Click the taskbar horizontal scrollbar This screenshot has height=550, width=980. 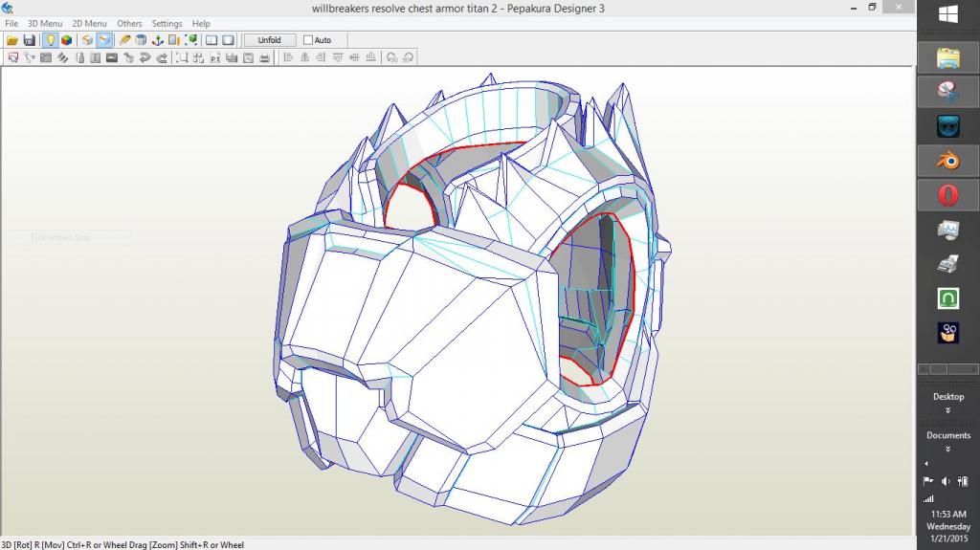coord(948,369)
